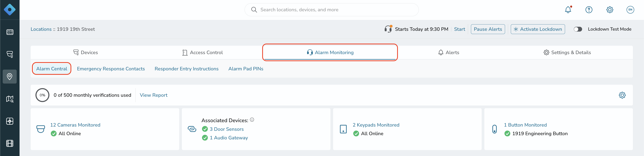Open 1 Audio Gateway link
This screenshot has width=644, height=156.
229,138
